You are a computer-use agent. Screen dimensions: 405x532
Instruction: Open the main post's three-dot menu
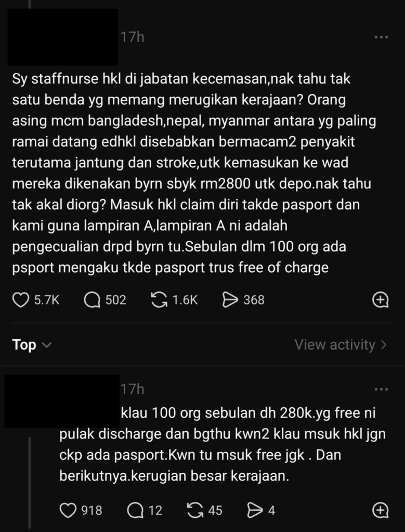pos(381,37)
